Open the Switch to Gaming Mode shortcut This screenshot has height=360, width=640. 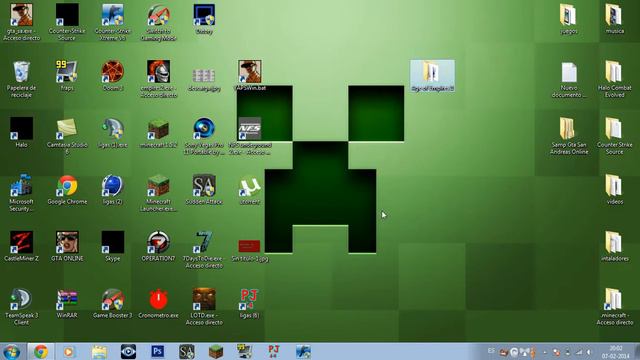(x=158, y=22)
